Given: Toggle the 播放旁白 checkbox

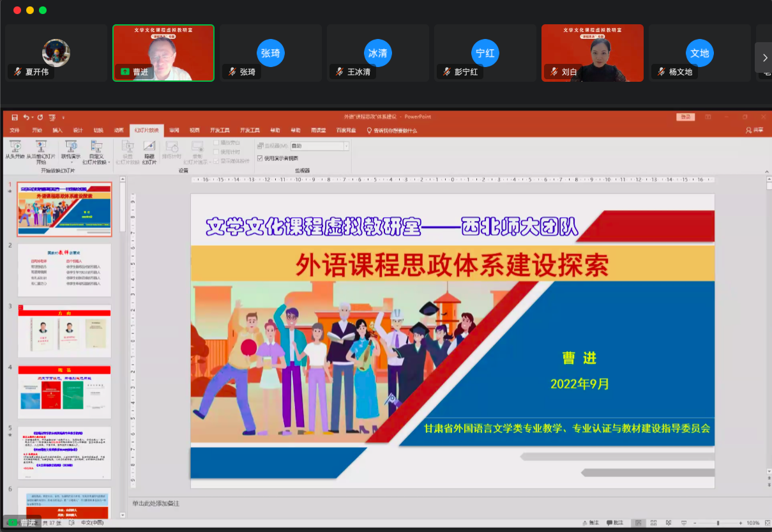Looking at the screenshot, I should coord(216,143).
